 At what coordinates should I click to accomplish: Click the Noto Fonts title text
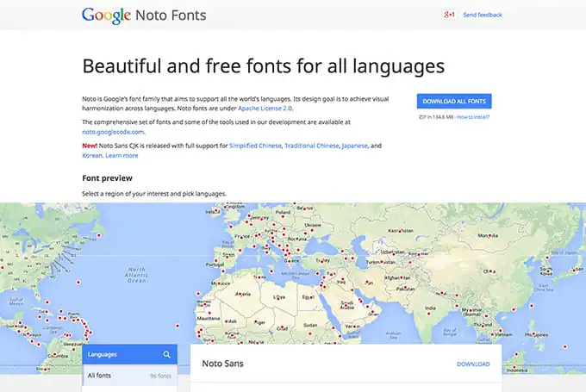(171, 16)
